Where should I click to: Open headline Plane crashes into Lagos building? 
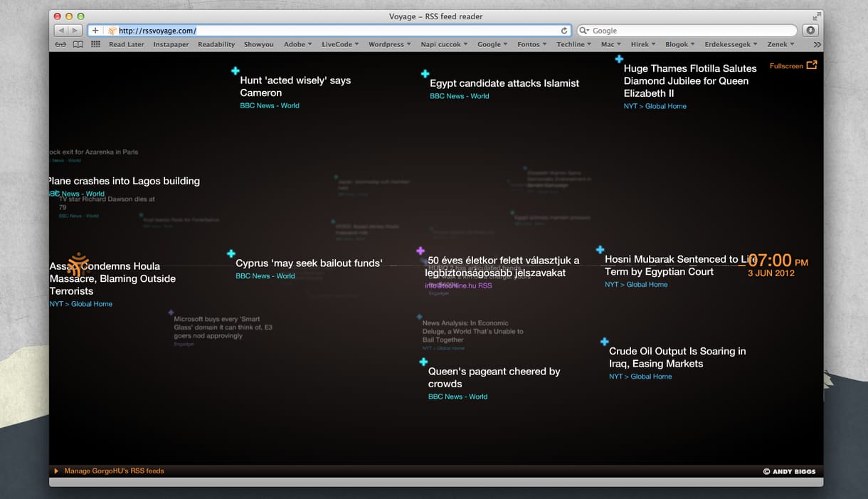[x=124, y=181]
